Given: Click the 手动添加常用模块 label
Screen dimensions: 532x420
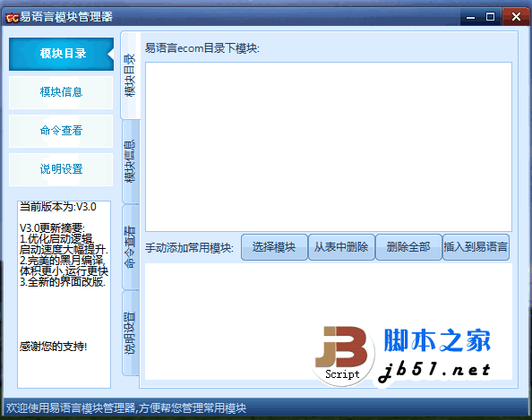Looking at the screenshot, I should point(189,248).
